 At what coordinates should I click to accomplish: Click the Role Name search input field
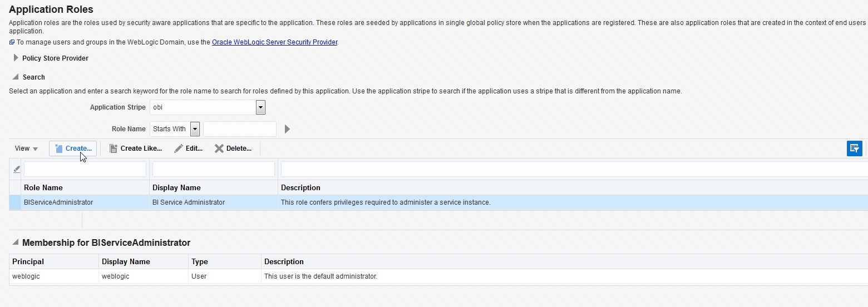click(239, 129)
